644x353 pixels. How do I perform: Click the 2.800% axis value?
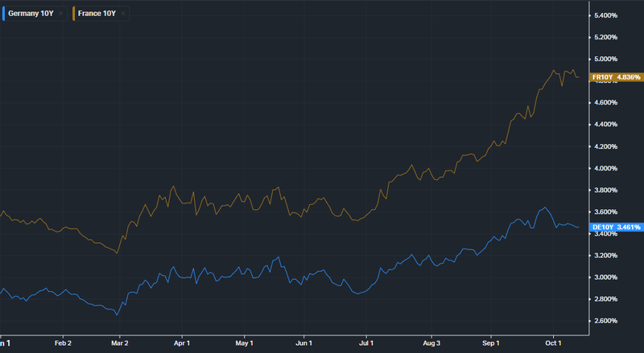pos(605,299)
